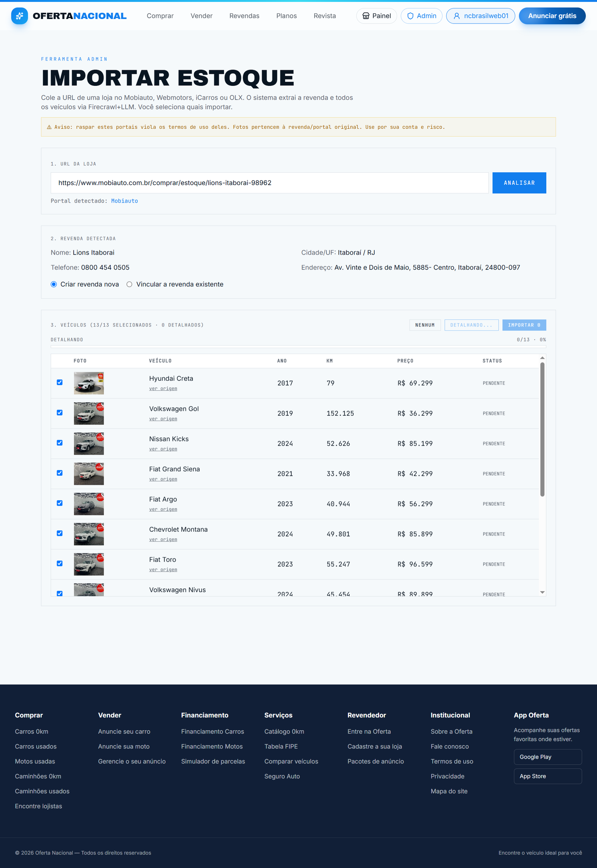Uncheck the Fiat Grand Siena checkbox
This screenshot has height=868, width=597.
pyautogui.click(x=59, y=473)
